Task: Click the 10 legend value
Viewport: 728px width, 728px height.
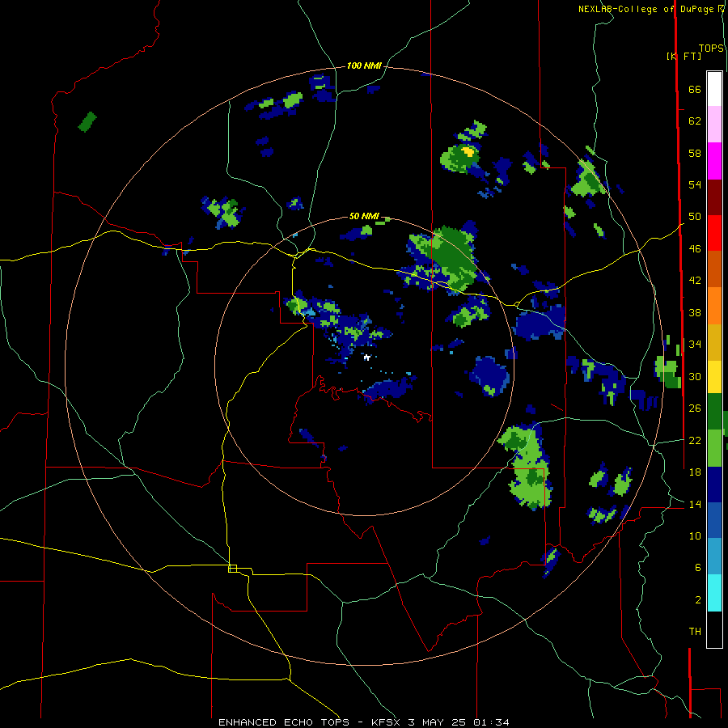Action: point(695,535)
